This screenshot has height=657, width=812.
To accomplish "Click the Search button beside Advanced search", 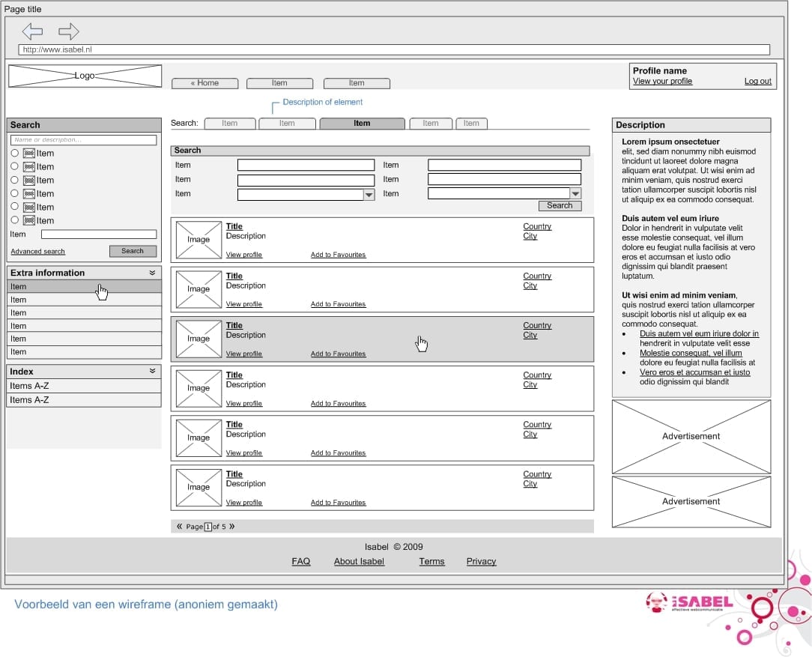I will click(133, 251).
